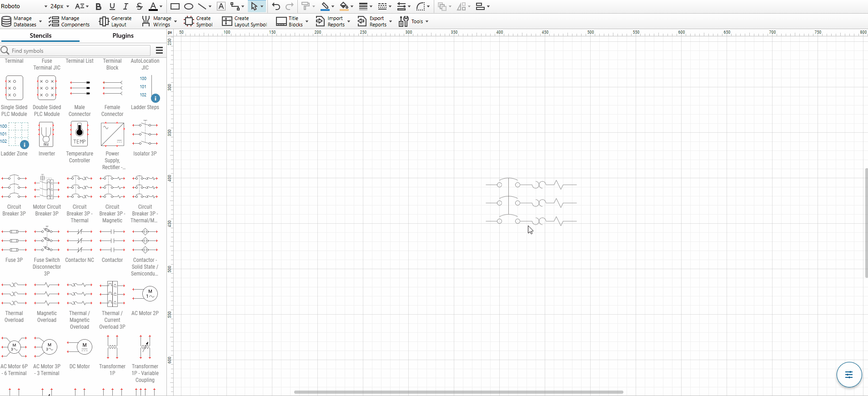This screenshot has height=396, width=868.
Task: Open the Import Reports menu
Action: coord(333,21)
